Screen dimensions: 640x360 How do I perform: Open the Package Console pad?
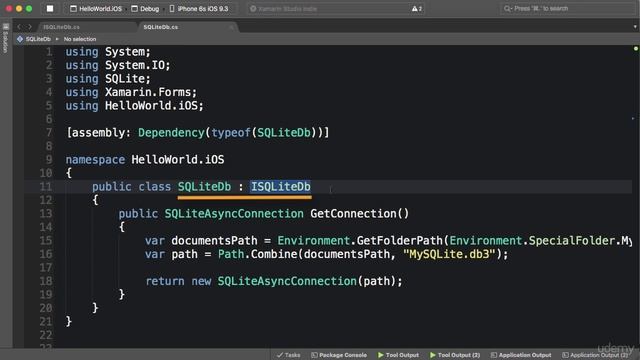coord(339,355)
